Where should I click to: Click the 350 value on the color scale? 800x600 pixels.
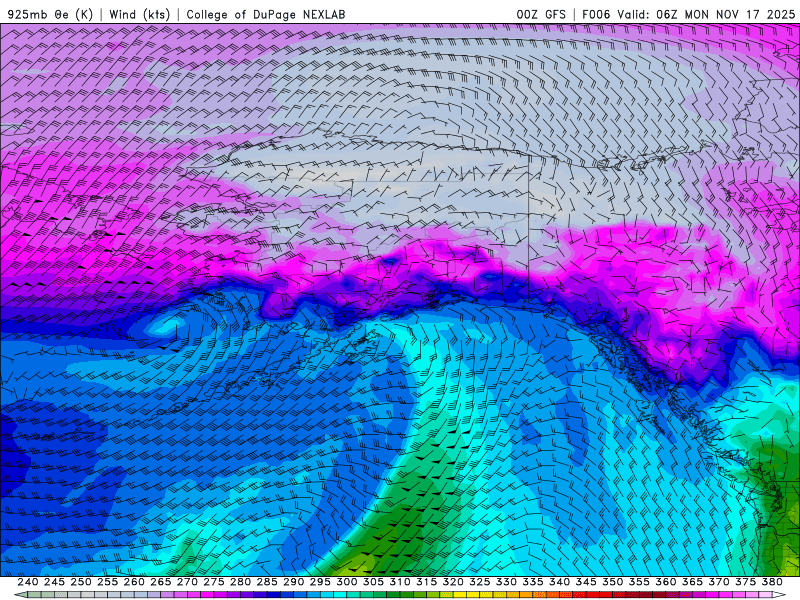pyautogui.click(x=612, y=582)
